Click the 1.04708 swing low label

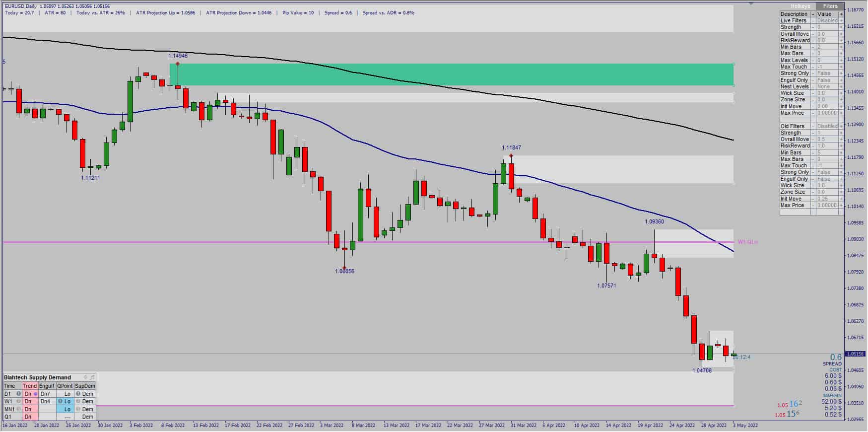pos(702,370)
